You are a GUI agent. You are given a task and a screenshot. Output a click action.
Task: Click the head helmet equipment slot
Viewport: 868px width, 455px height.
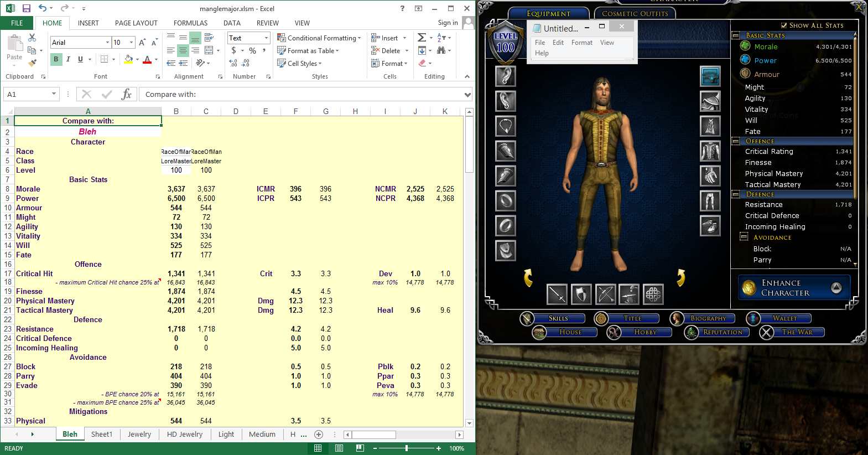pyautogui.click(x=710, y=101)
